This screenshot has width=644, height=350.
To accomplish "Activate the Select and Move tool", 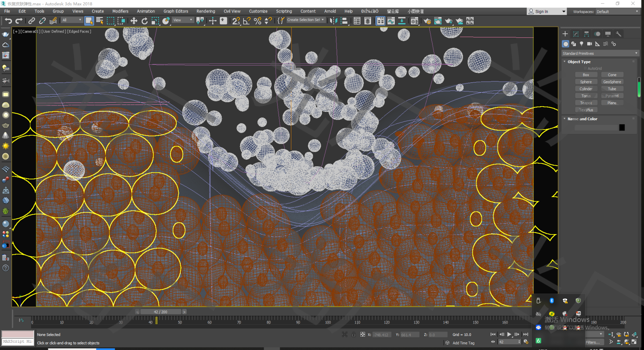I will point(134,21).
